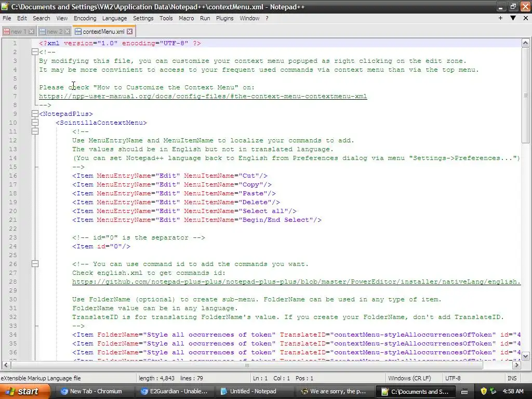
Task: Click line number 1 in the margin
Action: (15, 43)
